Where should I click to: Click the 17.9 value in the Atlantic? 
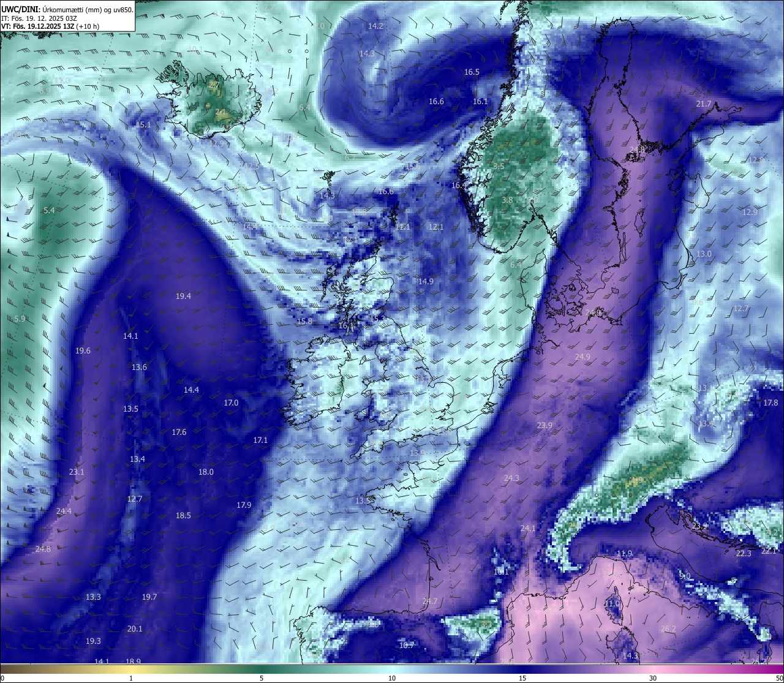pyautogui.click(x=244, y=505)
